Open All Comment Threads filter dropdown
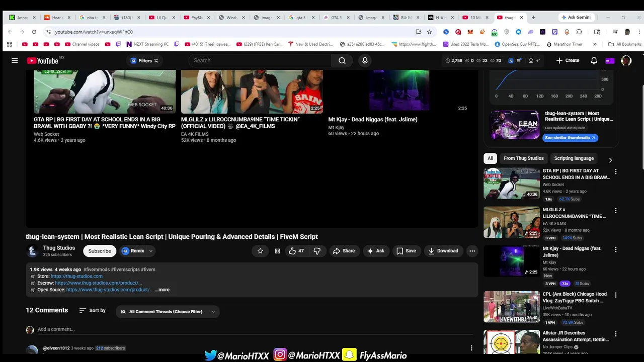Viewport: 644px width, 362px height. pos(168,312)
